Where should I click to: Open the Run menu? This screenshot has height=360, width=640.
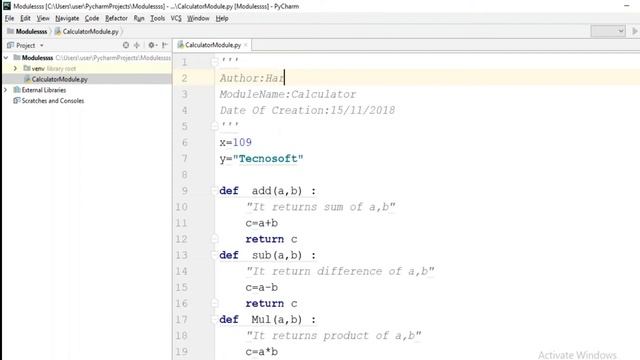click(139, 18)
